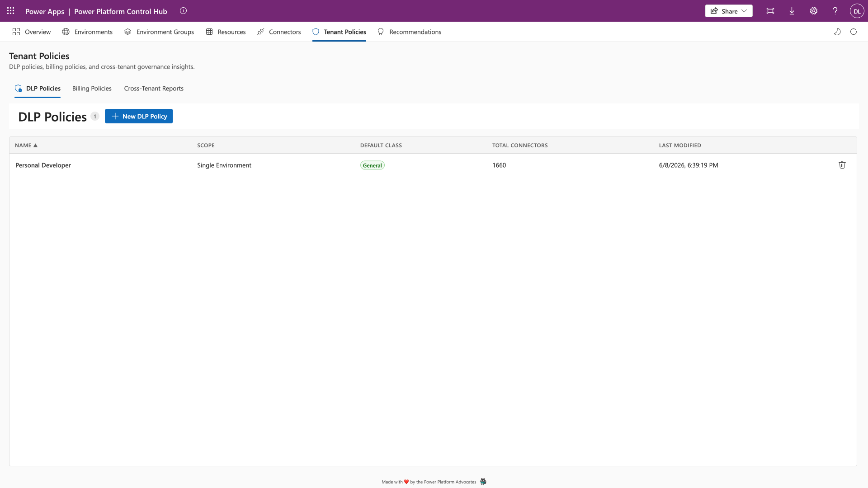Screen dimensions: 868x488
Task: Toggle dark mode moon icon
Action: [837, 32]
